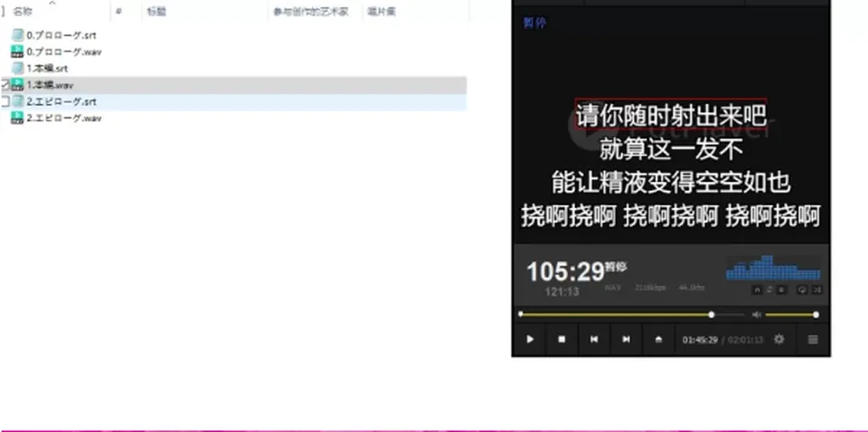Uncheck the checkbox beside 1.本编.wav

5,85
